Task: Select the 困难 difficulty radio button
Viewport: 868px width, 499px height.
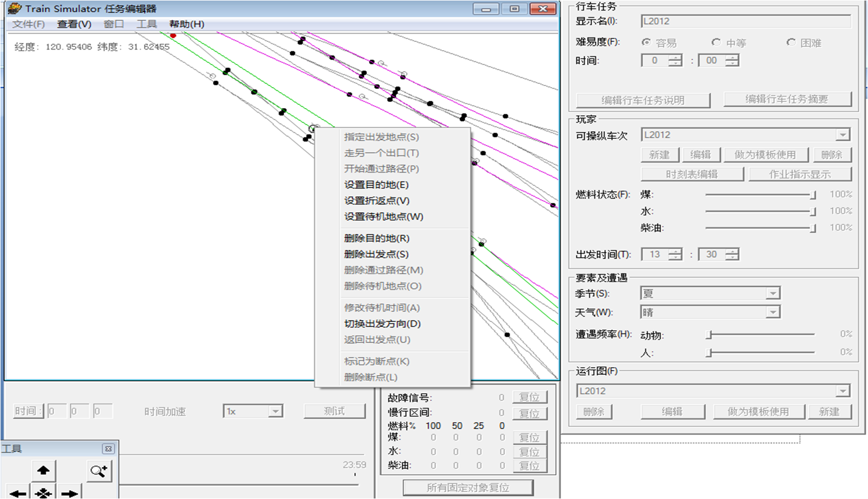Action: (x=791, y=42)
